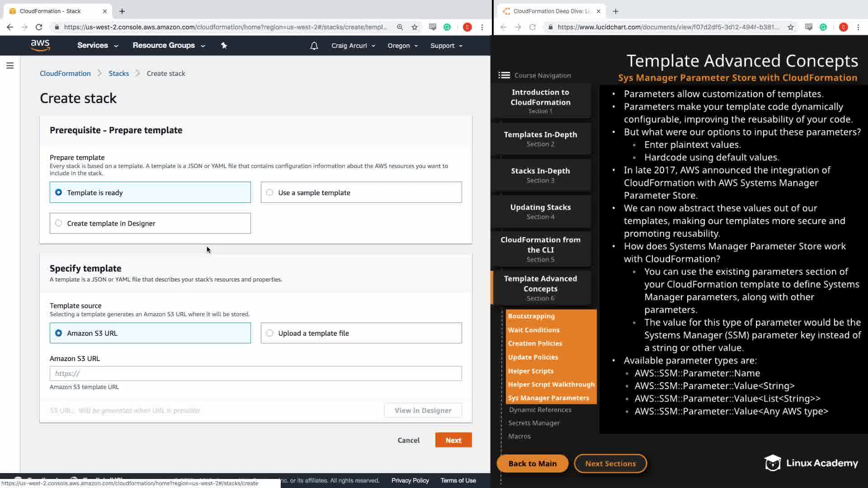Switch to CloudFormation Deep Dive browser tab
Screen dimensions: 868x488
tap(552, 11)
